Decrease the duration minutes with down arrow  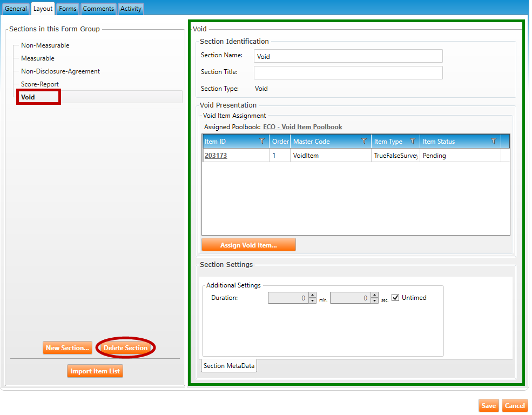[x=312, y=300]
